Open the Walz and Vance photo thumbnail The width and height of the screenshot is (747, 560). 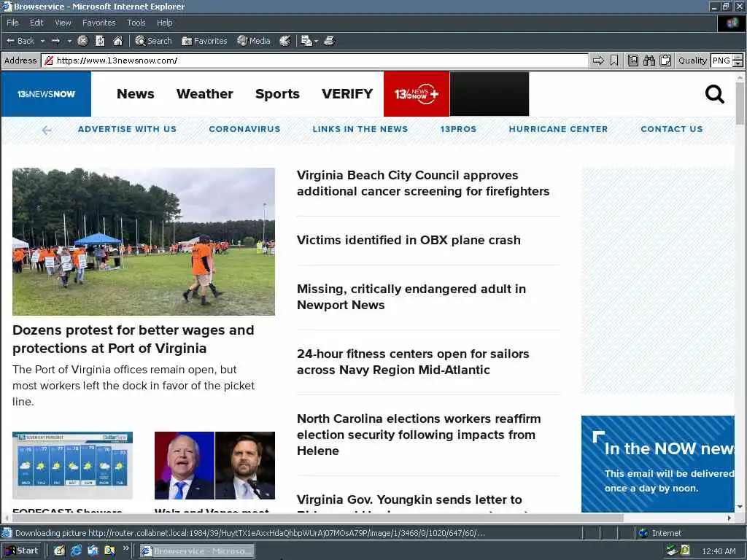pos(215,465)
